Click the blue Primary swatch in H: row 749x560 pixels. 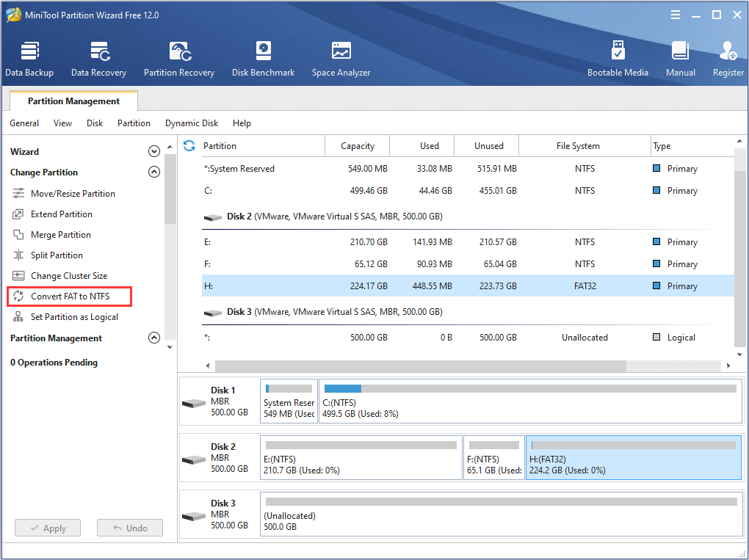[x=656, y=286]
